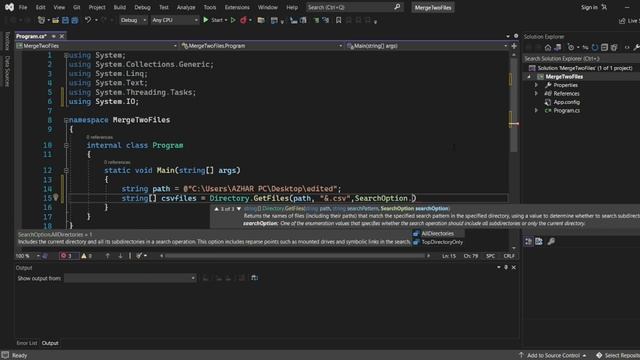Viewport: 640px width, 360px height.
Task: Click the Save All toolbar icon
Action: coord(75,20)
